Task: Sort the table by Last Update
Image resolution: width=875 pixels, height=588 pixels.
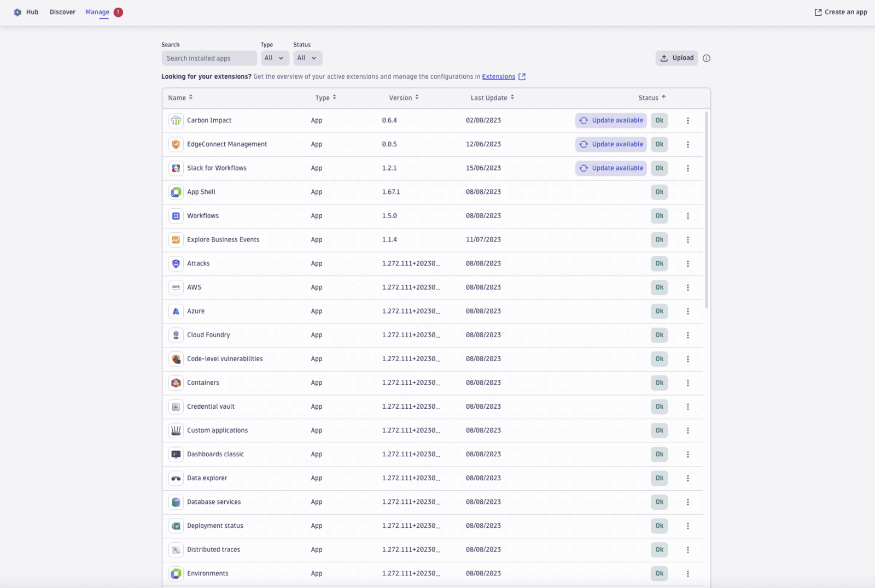Action: (x=492, y=97)
